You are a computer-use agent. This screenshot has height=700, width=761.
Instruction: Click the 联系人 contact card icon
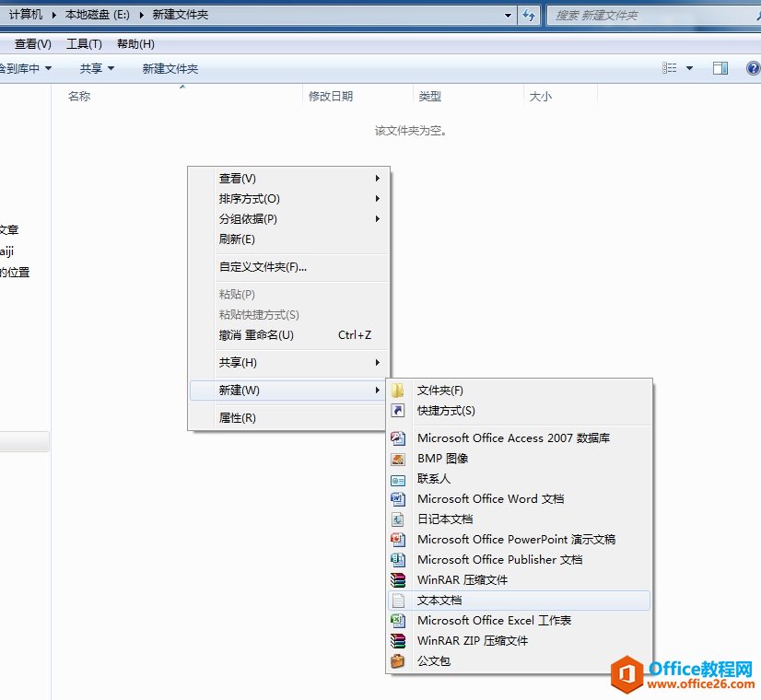(397, 480)
